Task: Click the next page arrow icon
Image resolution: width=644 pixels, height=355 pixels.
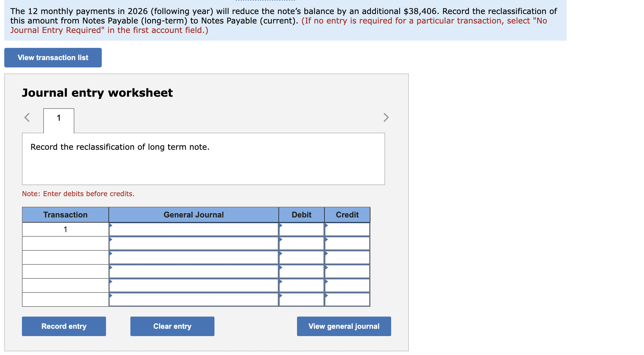Action: tap(386, 117)
